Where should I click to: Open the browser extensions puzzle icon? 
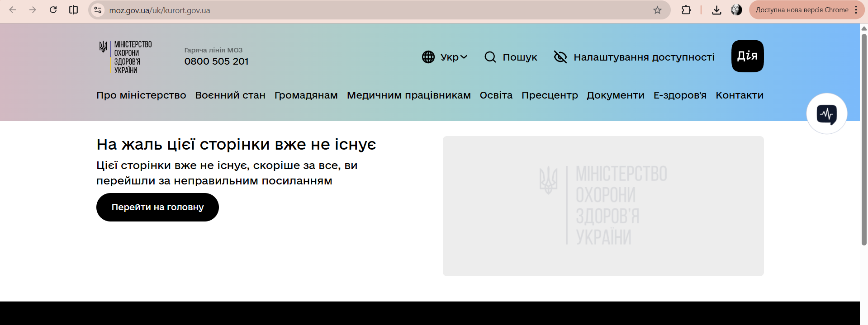tap(686, 10)
